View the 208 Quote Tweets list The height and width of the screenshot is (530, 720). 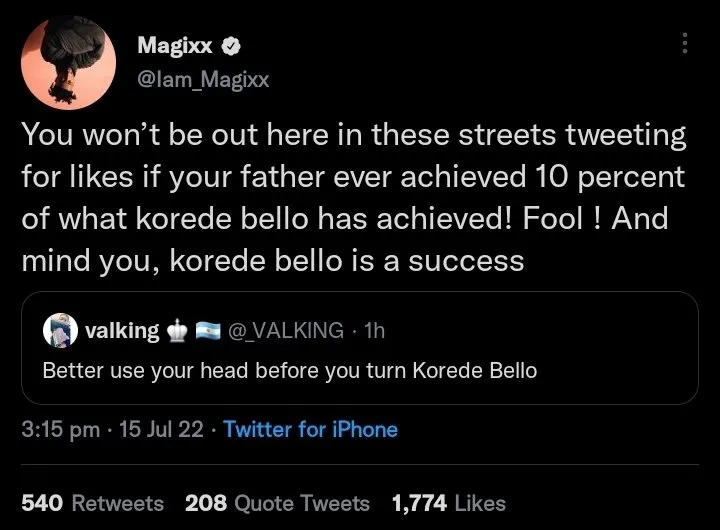click(277, 503)
